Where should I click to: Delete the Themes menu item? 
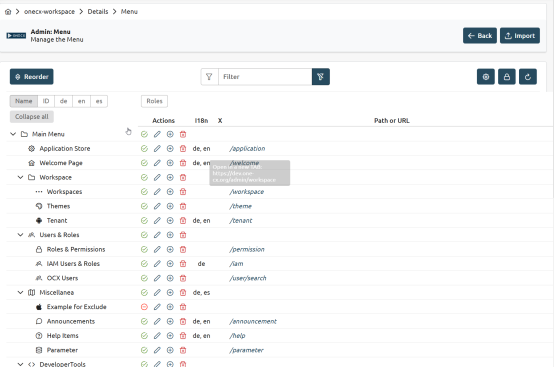pyautogui.click(x=183, y=206)
